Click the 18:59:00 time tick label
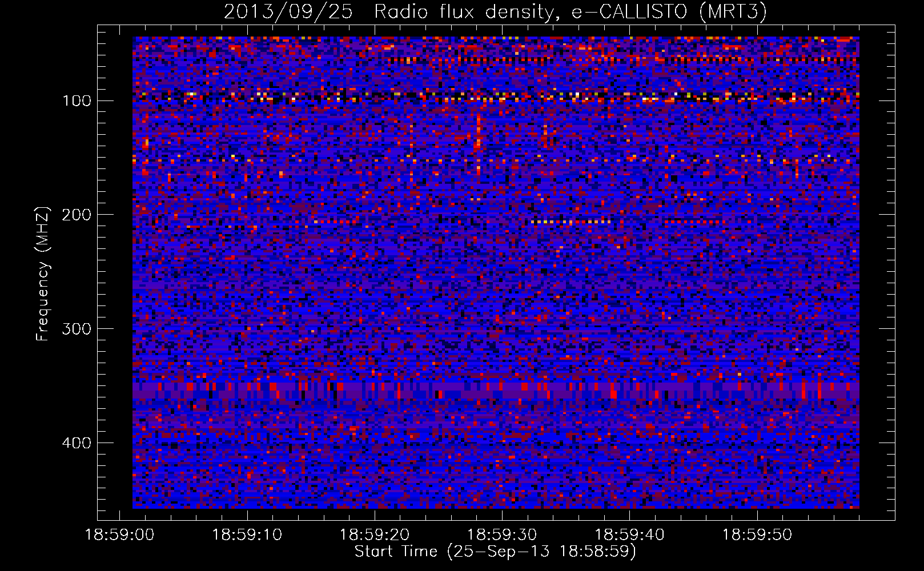Viewport: 924px width, 571px height. pos(119,535)
